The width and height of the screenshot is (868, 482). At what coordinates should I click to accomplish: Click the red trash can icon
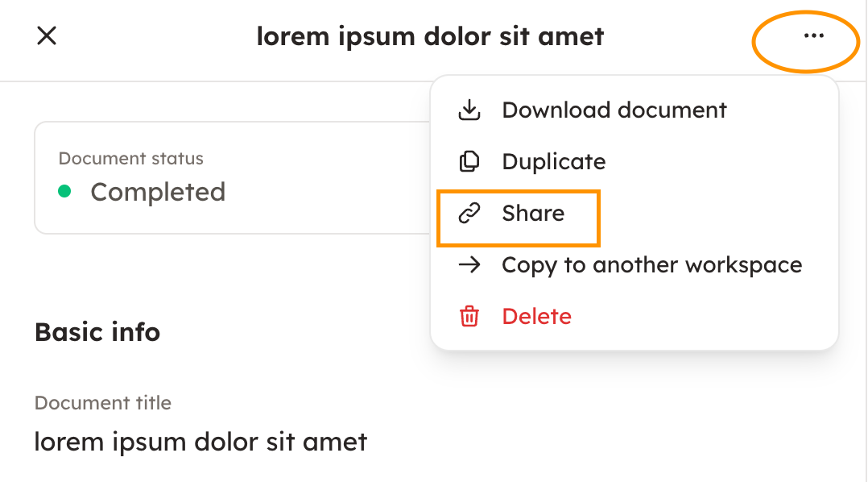click(469, 317)
